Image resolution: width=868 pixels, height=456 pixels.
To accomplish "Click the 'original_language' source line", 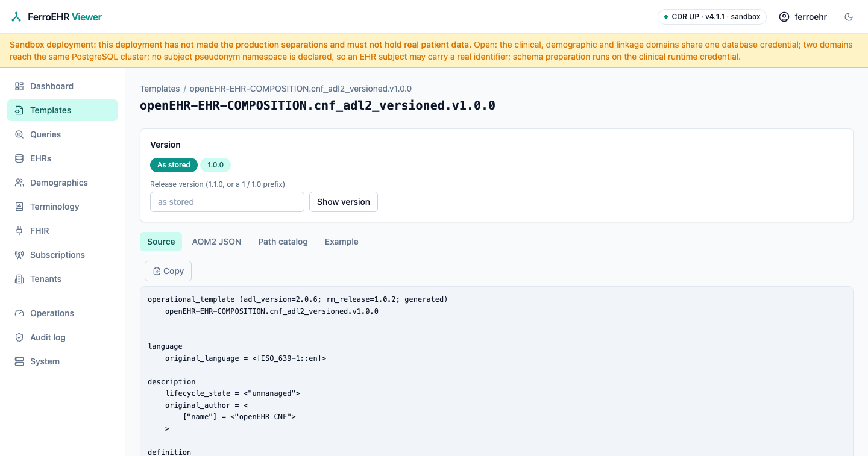I will pos(245,358).
